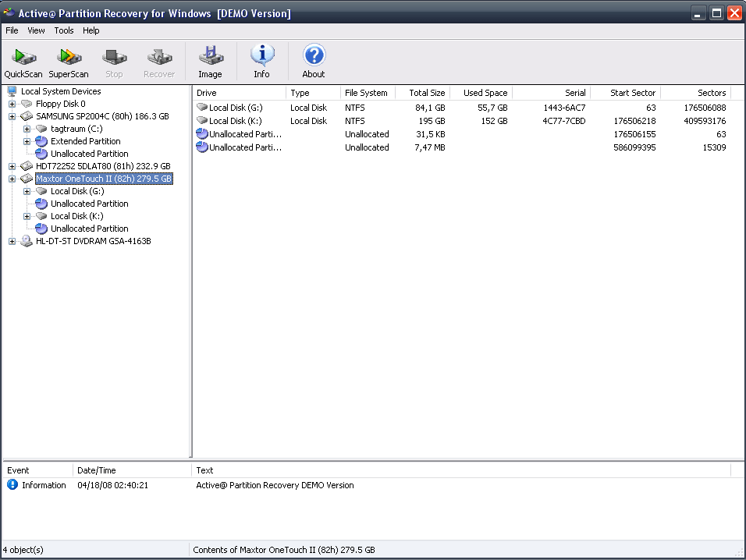Select Unallocated Partition below Local Disk (K:)
Image resolution: width=746 pixels, height=560 pixels.
[x=90, y=229]
